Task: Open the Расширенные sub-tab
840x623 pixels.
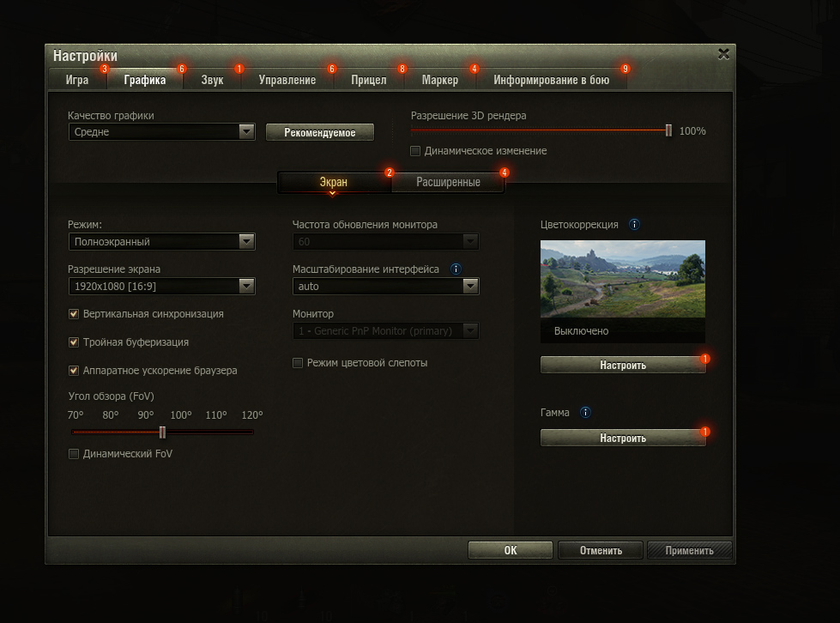Action: click(x=448, y=182)
